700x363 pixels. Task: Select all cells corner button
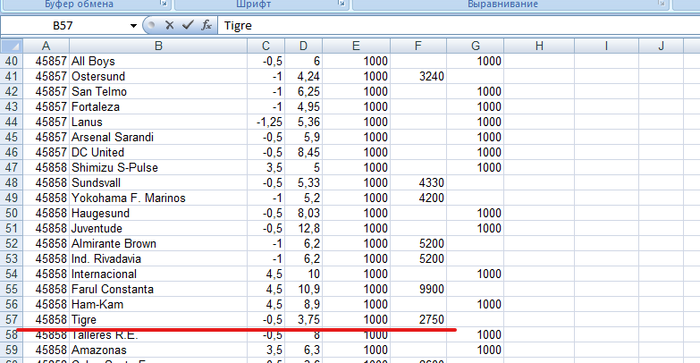12,46
